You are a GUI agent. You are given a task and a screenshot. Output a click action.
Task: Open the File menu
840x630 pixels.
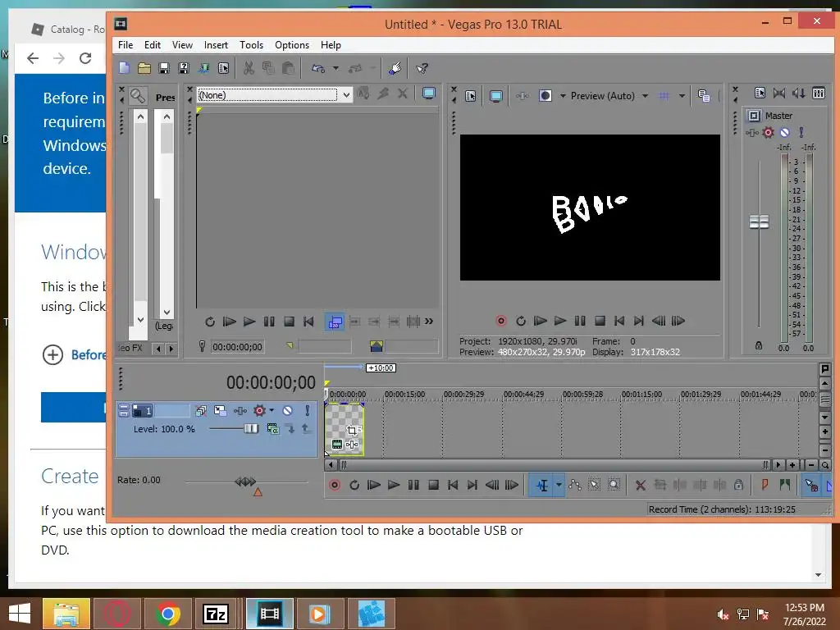(126, 45)
